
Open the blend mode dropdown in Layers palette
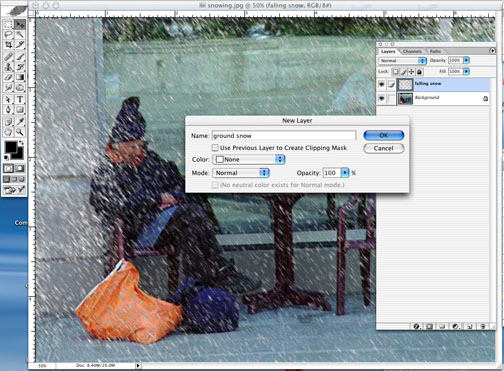[403, 61]
